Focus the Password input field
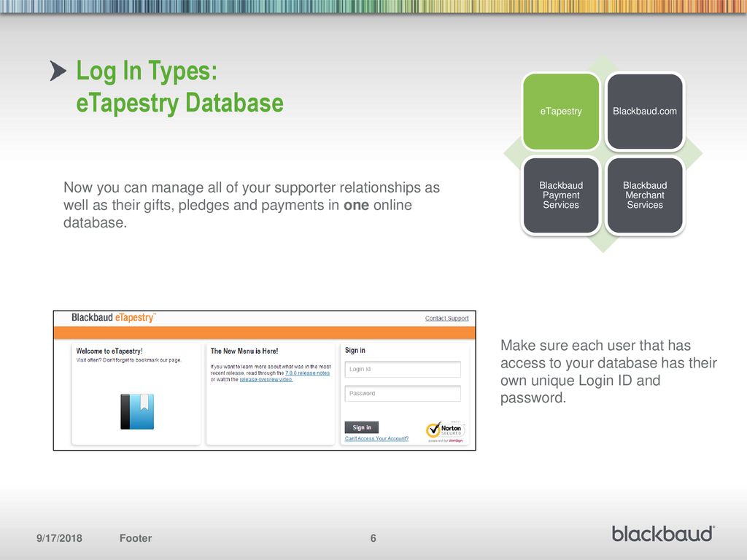 point(403,393)
